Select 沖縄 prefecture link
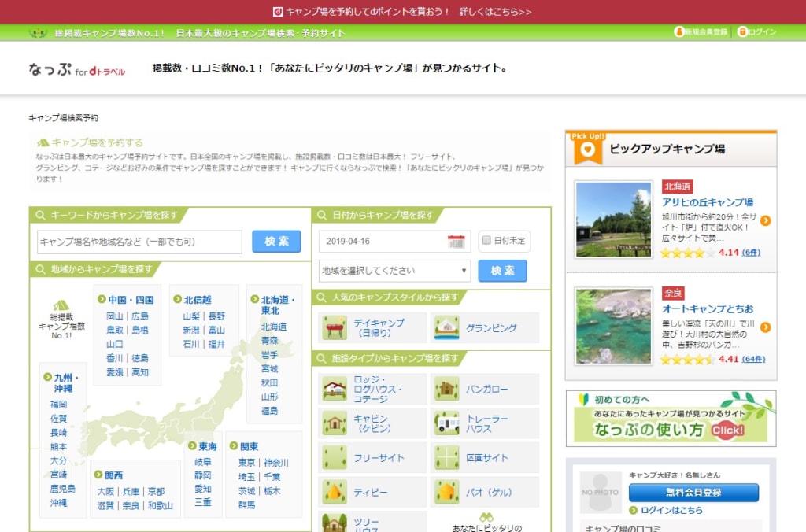The image size is (806, 532). 58,503
